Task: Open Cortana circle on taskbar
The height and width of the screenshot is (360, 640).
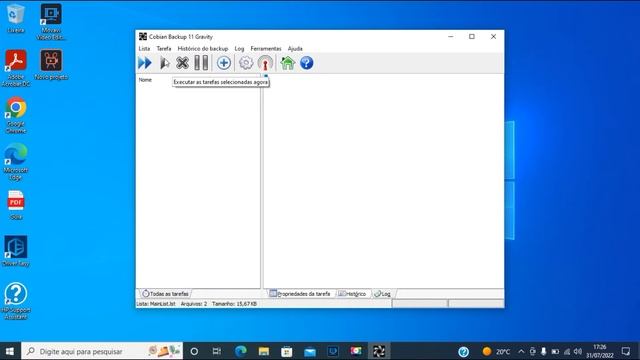Action: coord(194,351)
